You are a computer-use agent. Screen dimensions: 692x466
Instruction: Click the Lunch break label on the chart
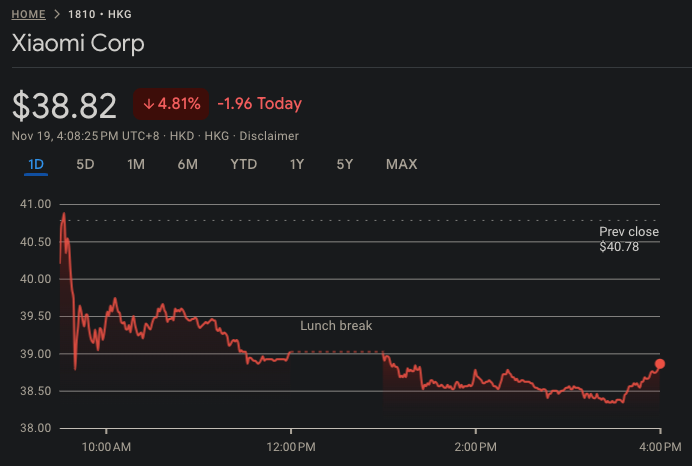pyautogui.click(x=336, y=326)
